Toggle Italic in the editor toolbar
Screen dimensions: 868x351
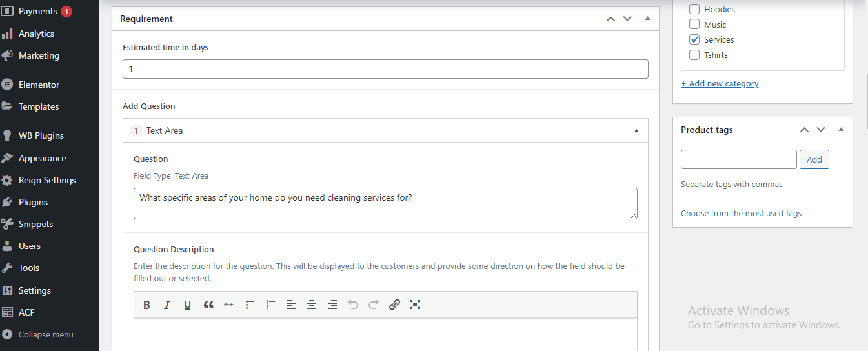pyautogui.click(x=167, y=305)
